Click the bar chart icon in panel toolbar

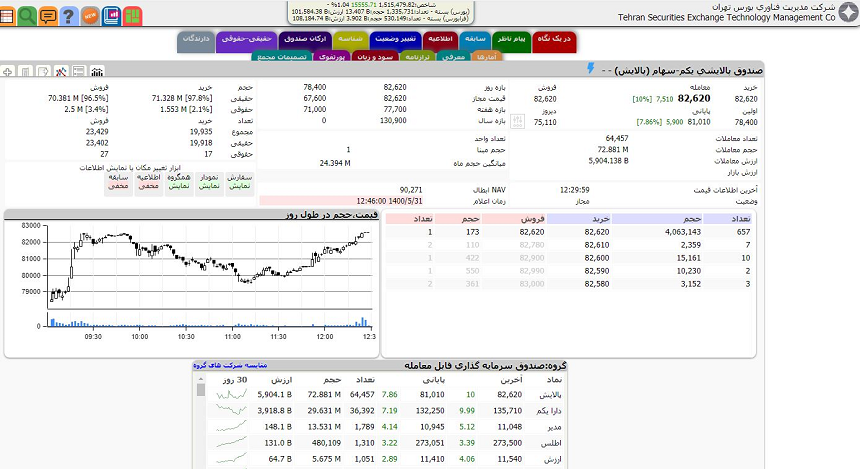click(x=97, y=72)
